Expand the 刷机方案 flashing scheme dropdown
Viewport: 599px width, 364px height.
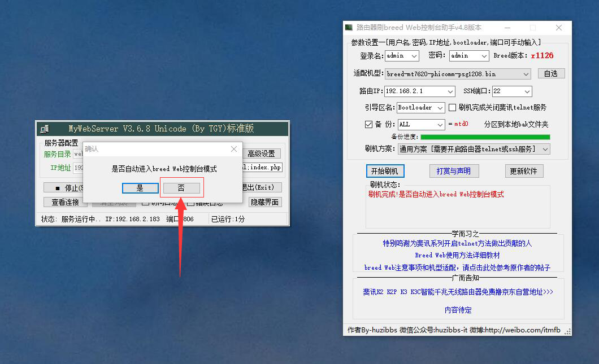545,148
